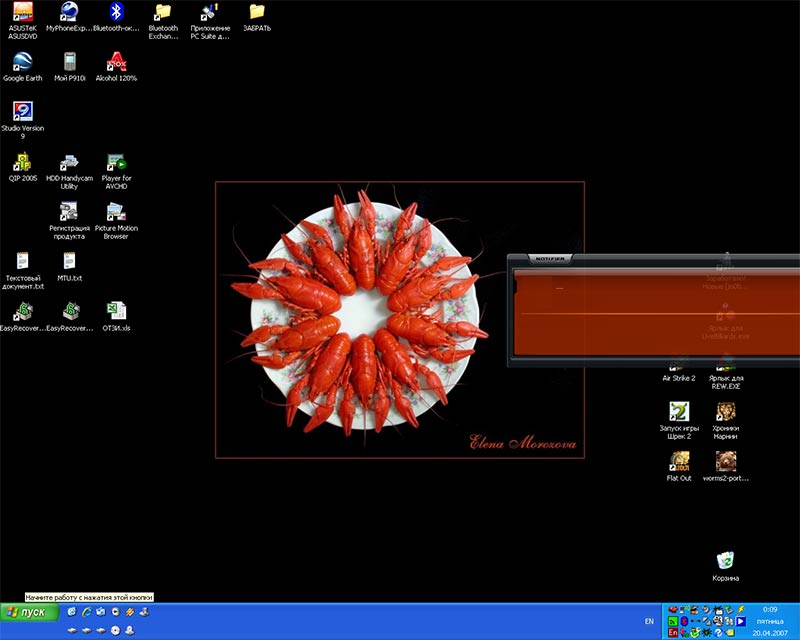This screenshot has height=640, width=800.
Task: Click the taskbar clock showing 0:09
Action: click(770, 609)
